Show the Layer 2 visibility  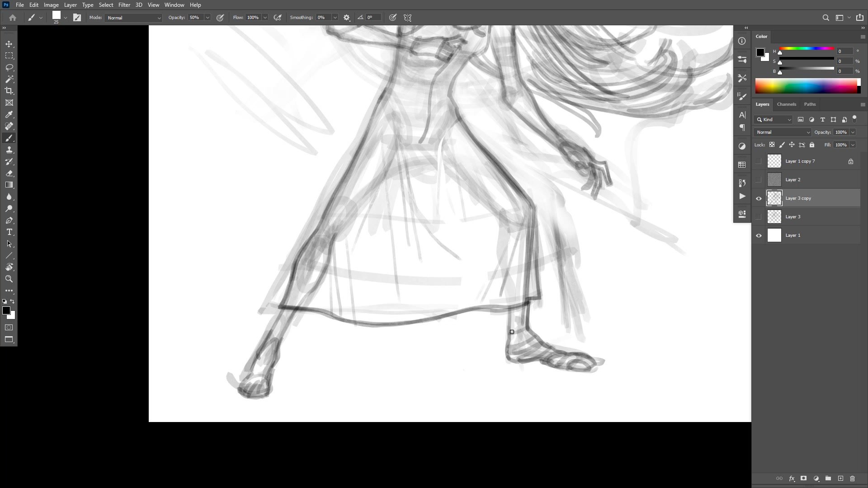(759, 180)
